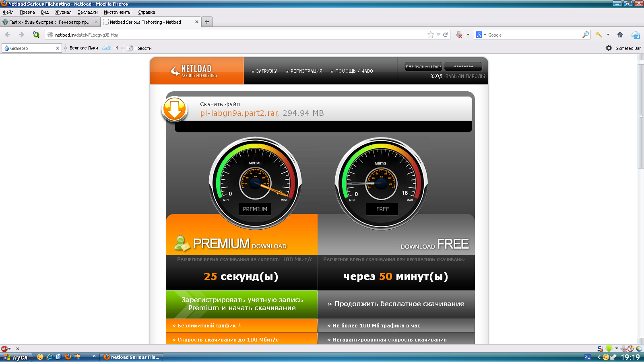
Task: Click the ВХОД login link
Action: coord(436,76)
